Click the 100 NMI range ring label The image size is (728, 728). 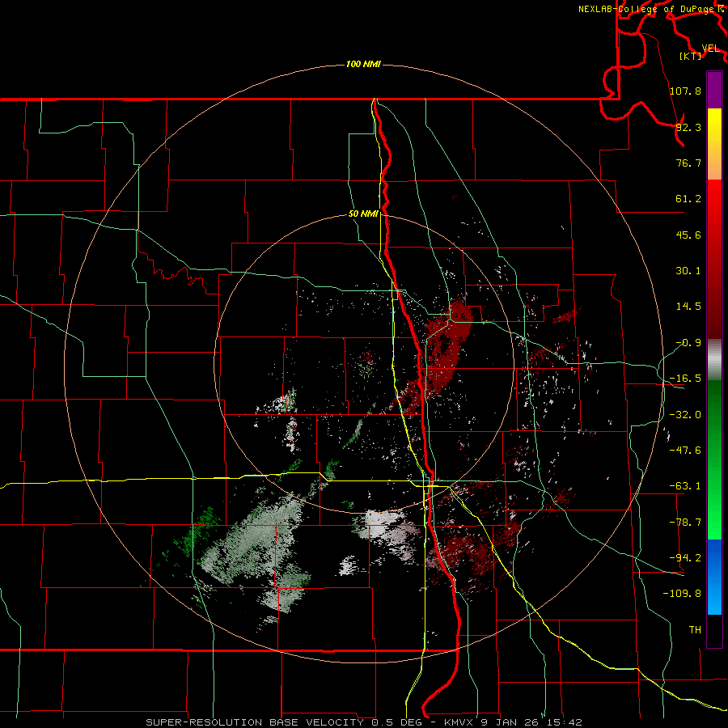tap(363, 64)
